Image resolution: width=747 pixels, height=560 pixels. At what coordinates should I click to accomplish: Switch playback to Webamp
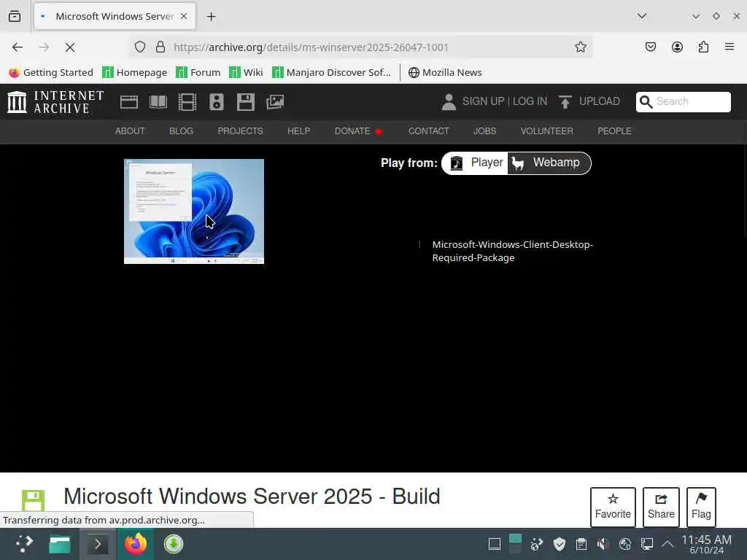(x=549, y=163)
